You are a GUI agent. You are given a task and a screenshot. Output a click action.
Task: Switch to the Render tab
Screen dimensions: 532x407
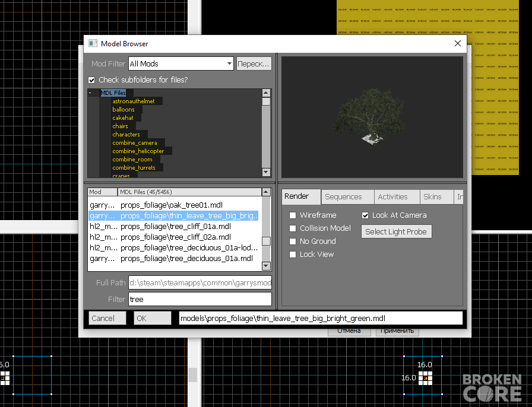coord(301,196)
